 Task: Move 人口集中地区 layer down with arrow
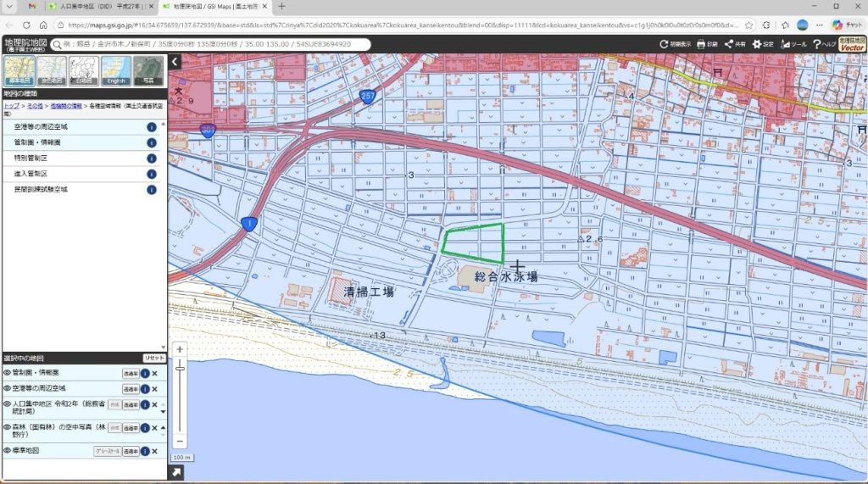tap(164, 412)
